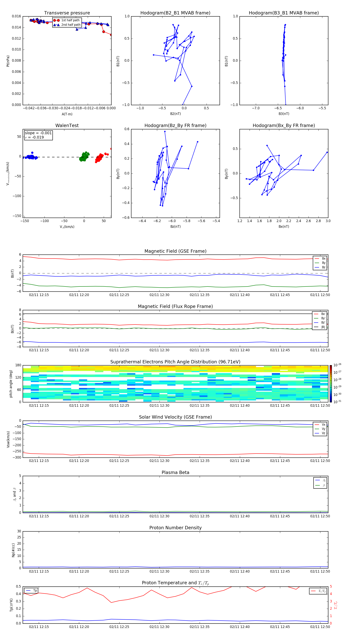Click the red "Te/Tp" right axis label
This screenshot has width=351, height=644.
pyautogui.click(x=336, y=605)
